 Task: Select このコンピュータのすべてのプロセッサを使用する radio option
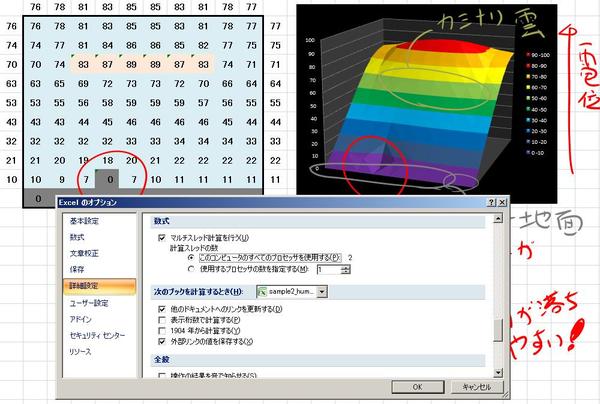(191, 257)
